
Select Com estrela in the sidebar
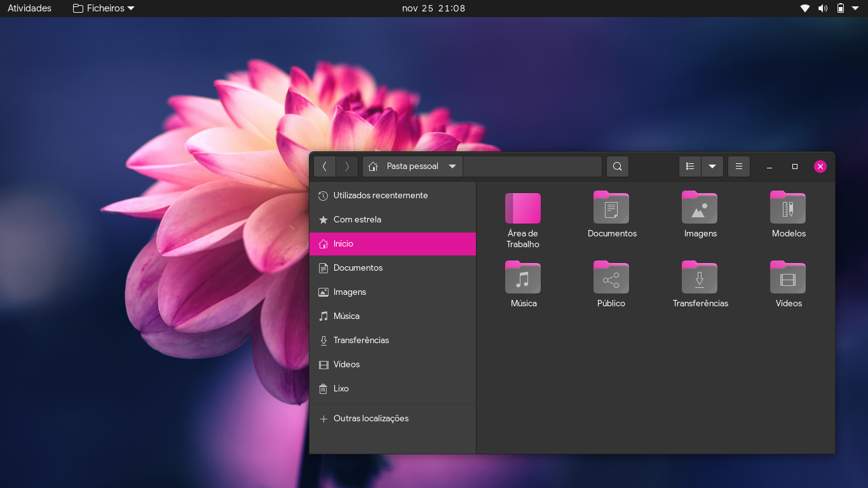click(357, 220)
